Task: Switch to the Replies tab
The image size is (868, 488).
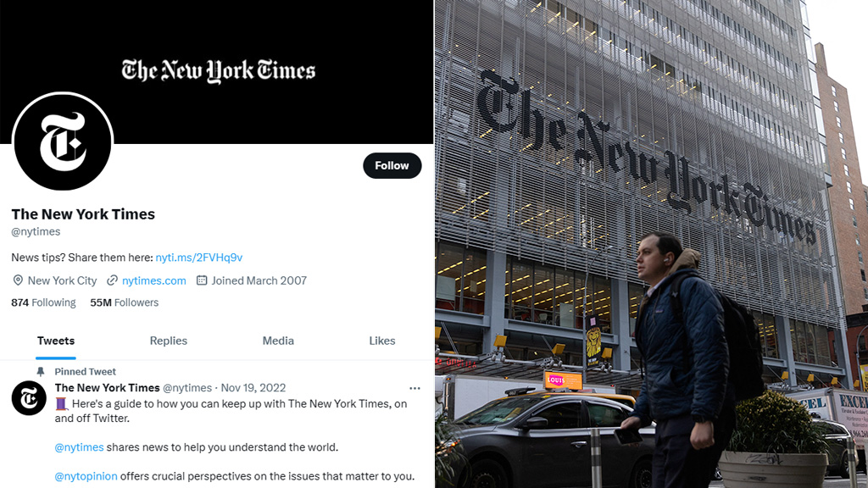Action: (169, 341)
